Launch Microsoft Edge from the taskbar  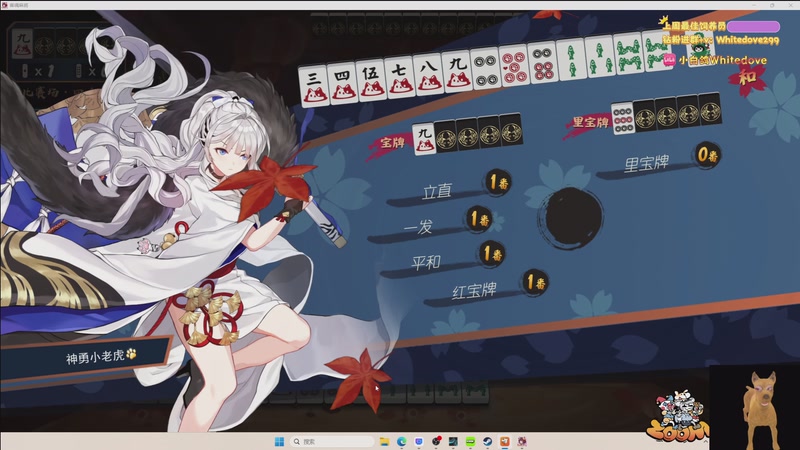(402, 441)
